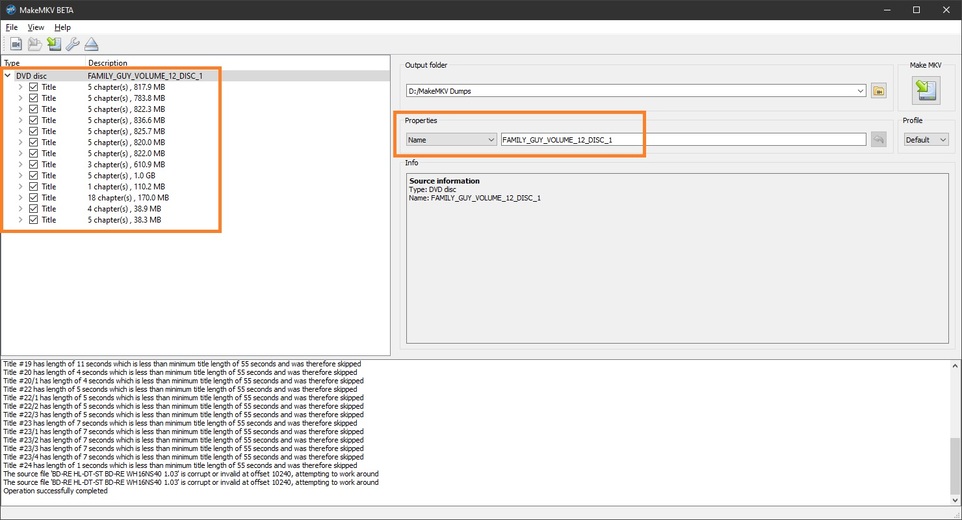
Task: Click the MakeMKV app icon in title bar
Action: pyautogui.click(x=10, y=10)
